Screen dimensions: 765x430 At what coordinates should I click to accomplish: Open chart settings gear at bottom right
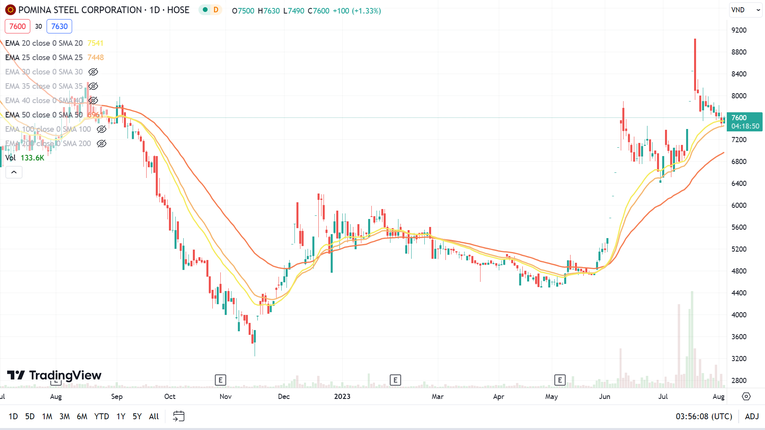746,396
